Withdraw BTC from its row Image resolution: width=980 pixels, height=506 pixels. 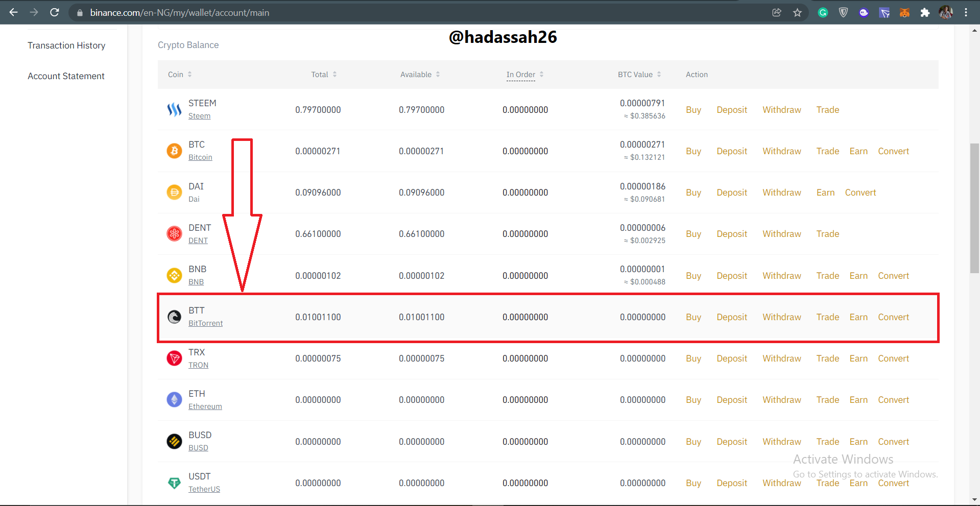tap(781, 151)
